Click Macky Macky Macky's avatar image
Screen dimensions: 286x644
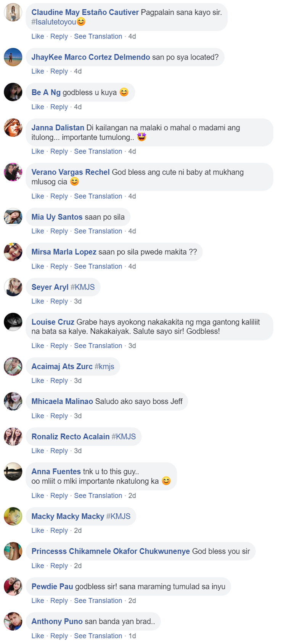[x=13, y=516]
